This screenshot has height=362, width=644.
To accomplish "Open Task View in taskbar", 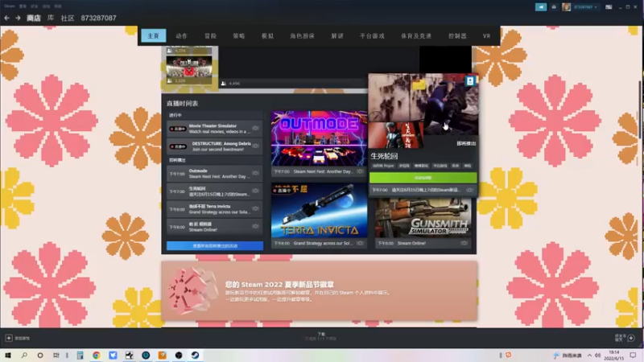I will coord(56,356).
